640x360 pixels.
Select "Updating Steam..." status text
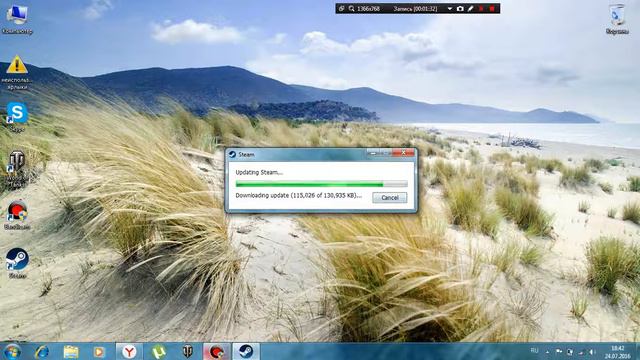[x=259, y=172]
